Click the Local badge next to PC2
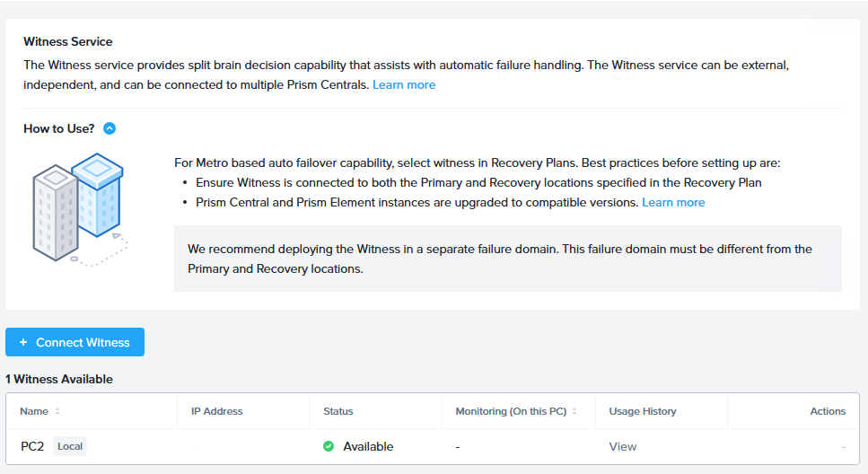 point(70,446)
